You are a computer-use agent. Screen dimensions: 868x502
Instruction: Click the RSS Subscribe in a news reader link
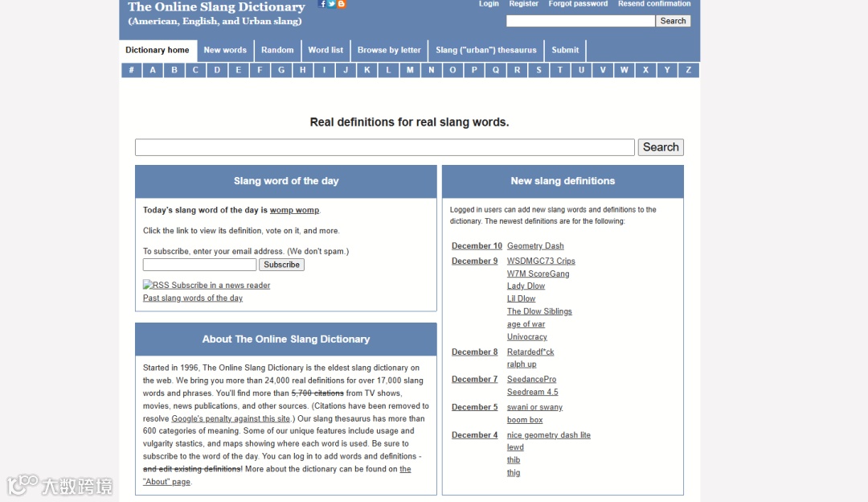(x=207, y=285)
